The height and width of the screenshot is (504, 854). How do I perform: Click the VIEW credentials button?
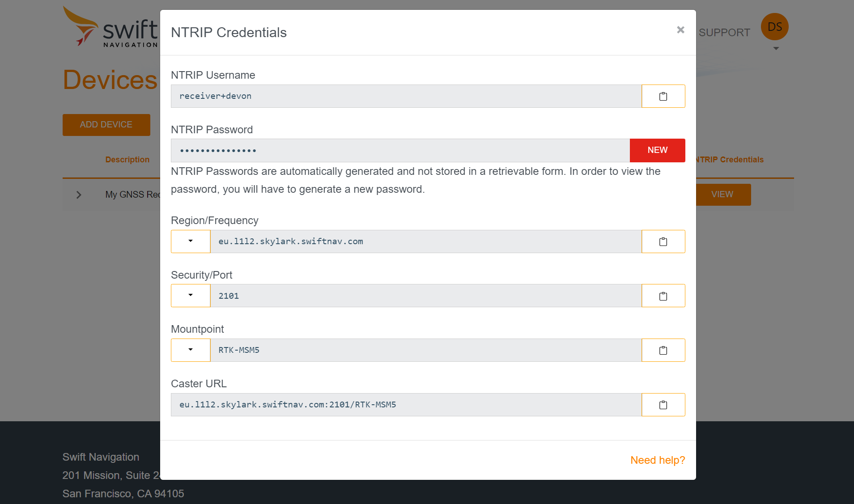pos(722,195)
